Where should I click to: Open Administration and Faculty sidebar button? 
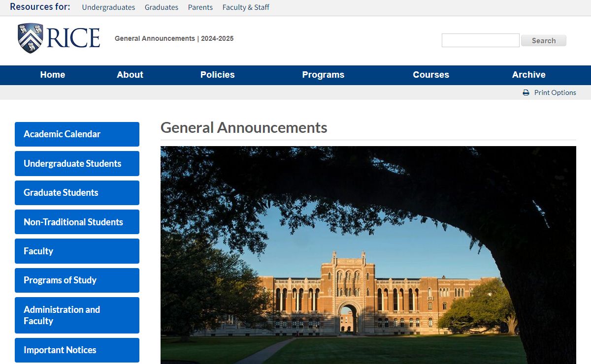77,315
